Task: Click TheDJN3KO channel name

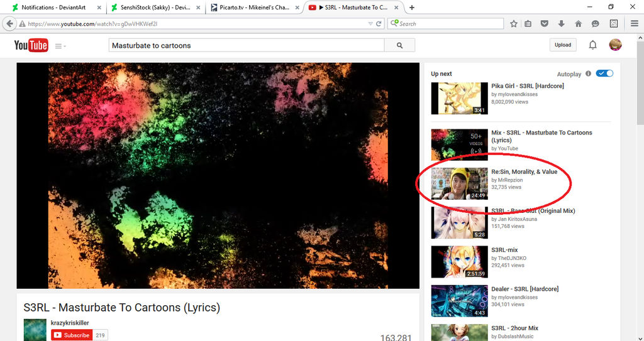Action: pos(512,258)
